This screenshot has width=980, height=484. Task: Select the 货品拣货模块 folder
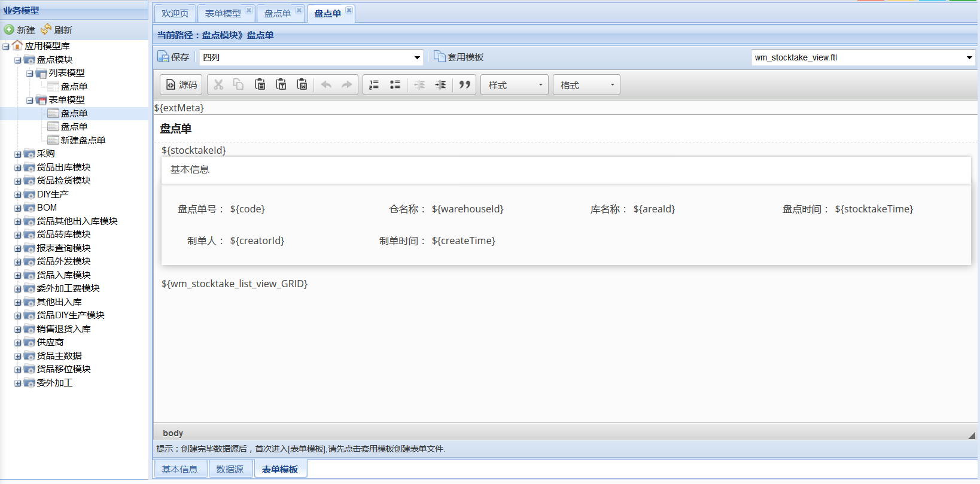63,181
